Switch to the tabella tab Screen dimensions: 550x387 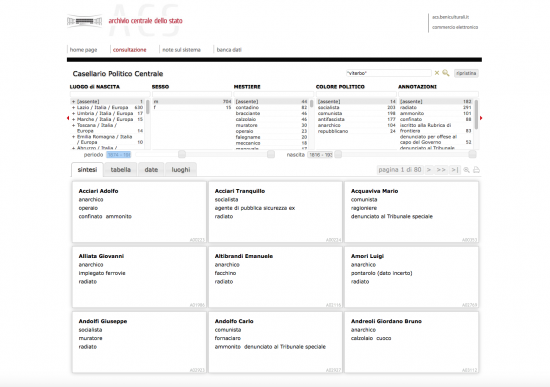(121, 169)
